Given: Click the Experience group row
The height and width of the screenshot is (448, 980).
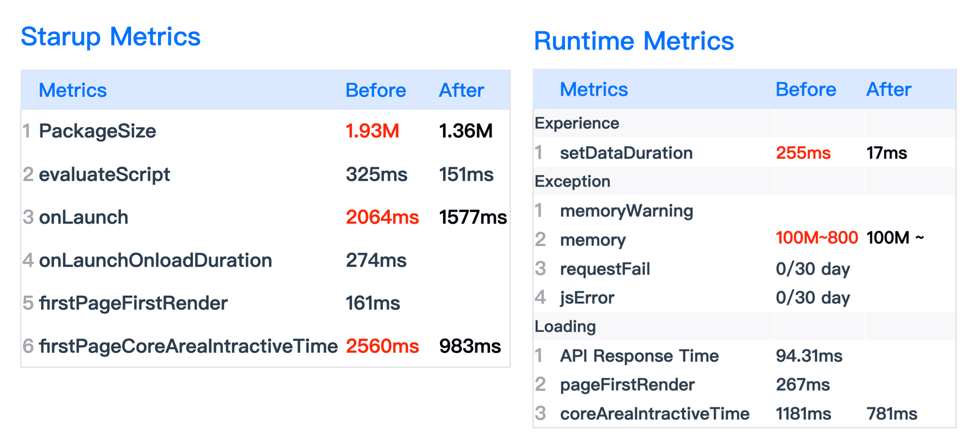Looking at the screenshot, I should coord(577,123).
